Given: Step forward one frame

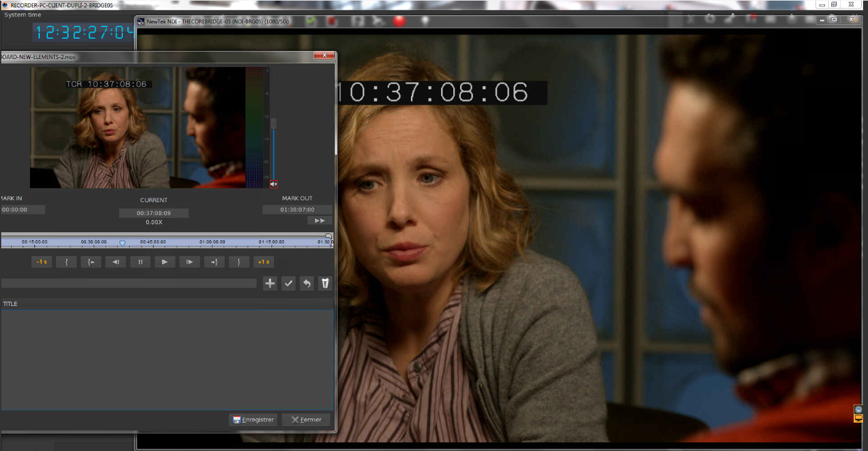Looking at the screenshot, I should click(x=189, y=262).
